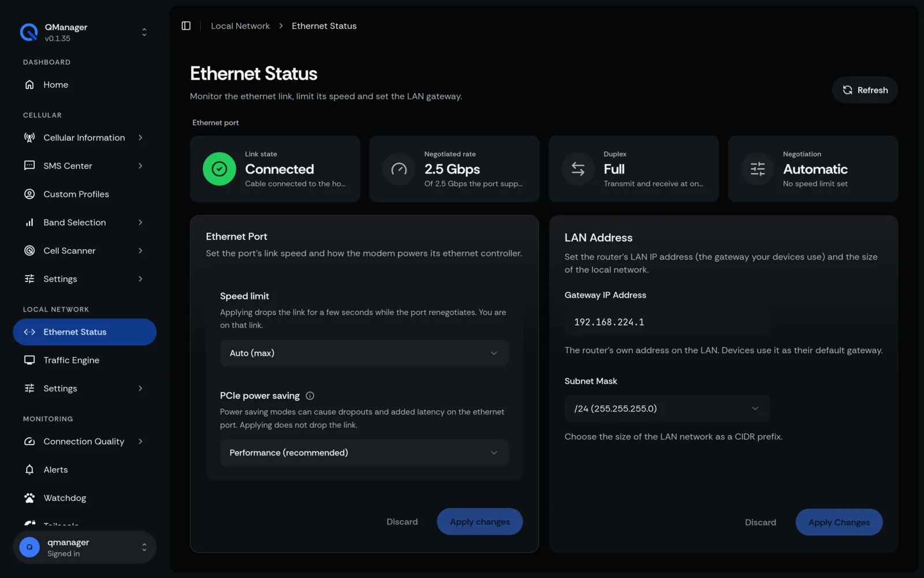Click the Watchdog paw icon
The image size is (924, 578).
29,498
